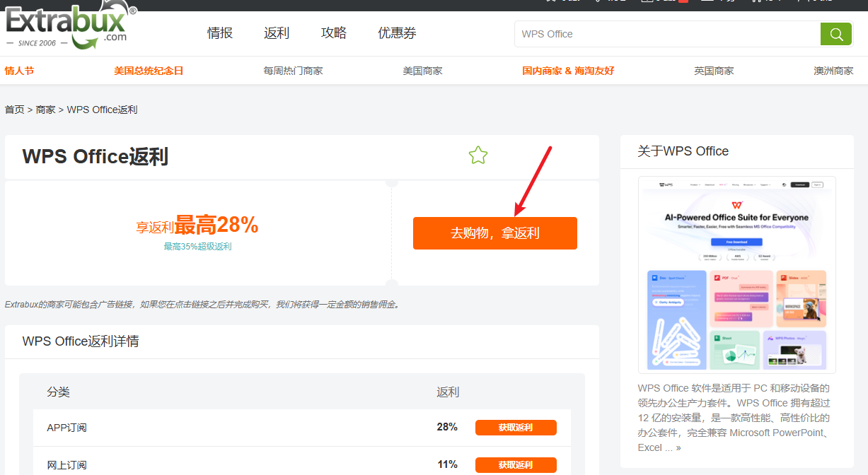
Task: Click the 28% cashback value
Action: [x=447, y=427]
